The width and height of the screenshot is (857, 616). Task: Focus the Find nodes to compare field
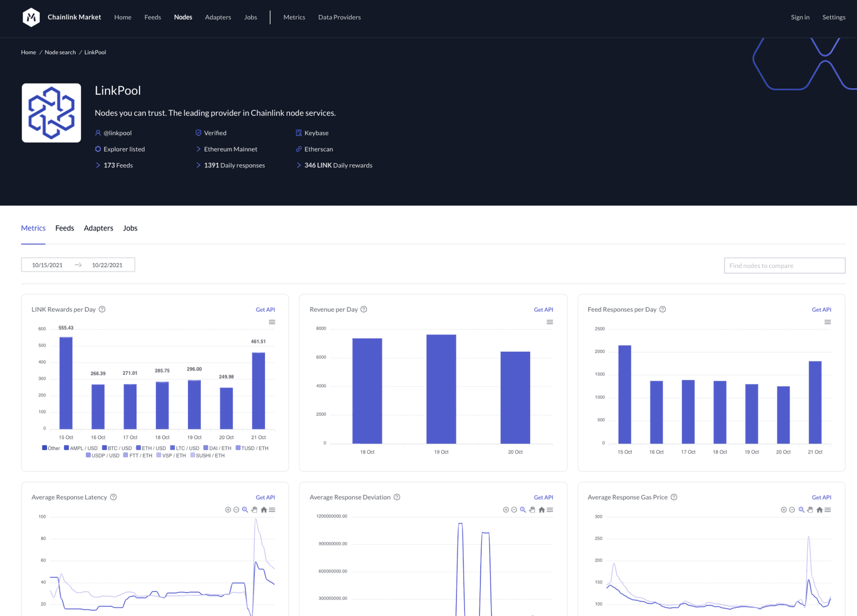(x=784, y=265)
